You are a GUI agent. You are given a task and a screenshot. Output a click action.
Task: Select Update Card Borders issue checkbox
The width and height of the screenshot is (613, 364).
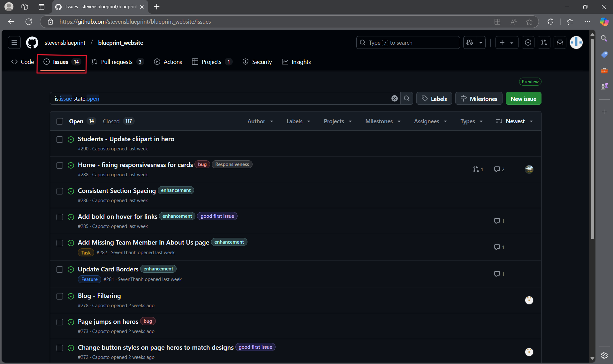coord(60,269)
